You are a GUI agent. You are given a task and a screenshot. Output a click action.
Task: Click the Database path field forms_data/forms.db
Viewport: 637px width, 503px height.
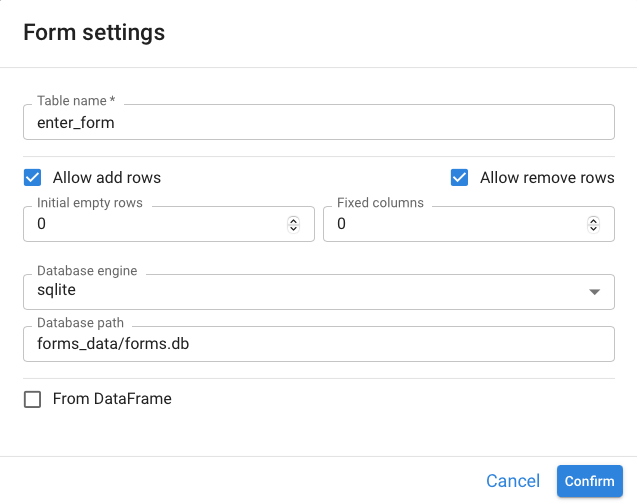[319, 344]
